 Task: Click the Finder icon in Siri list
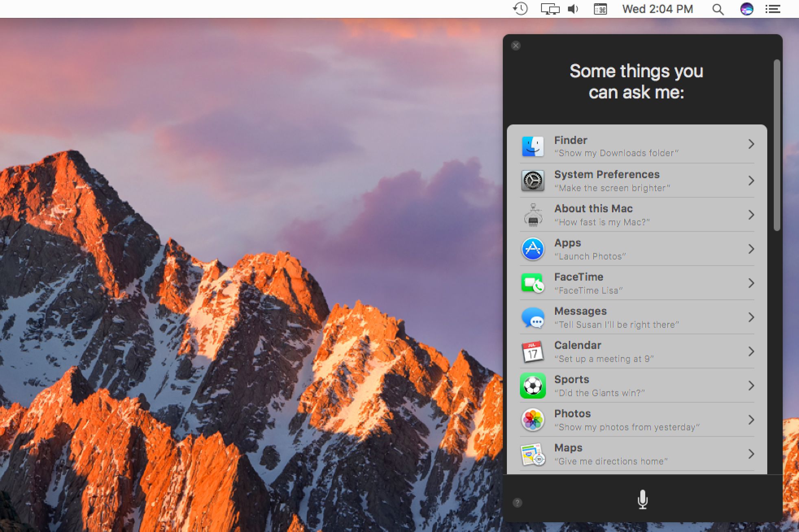[533, 146]
